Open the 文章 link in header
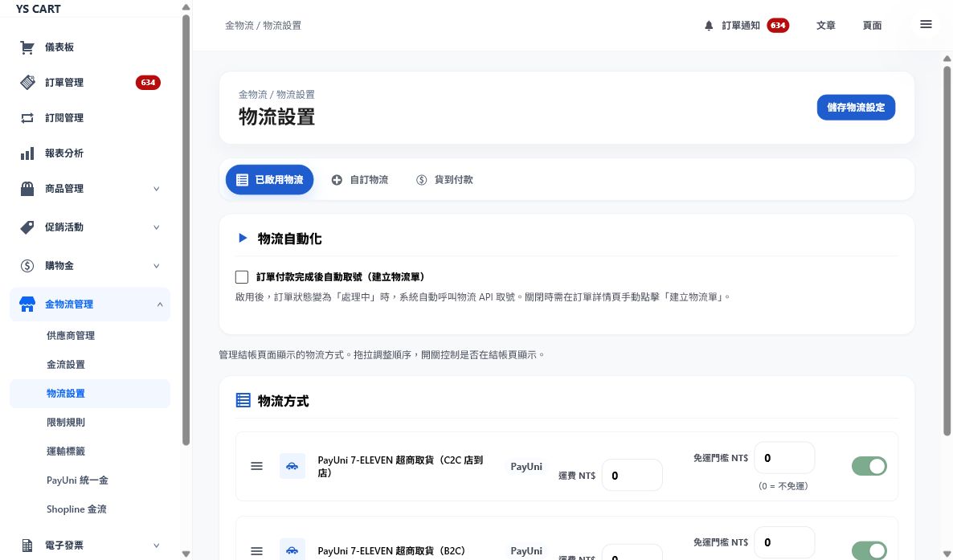This screenshot has height=560, width=953. 825,26
